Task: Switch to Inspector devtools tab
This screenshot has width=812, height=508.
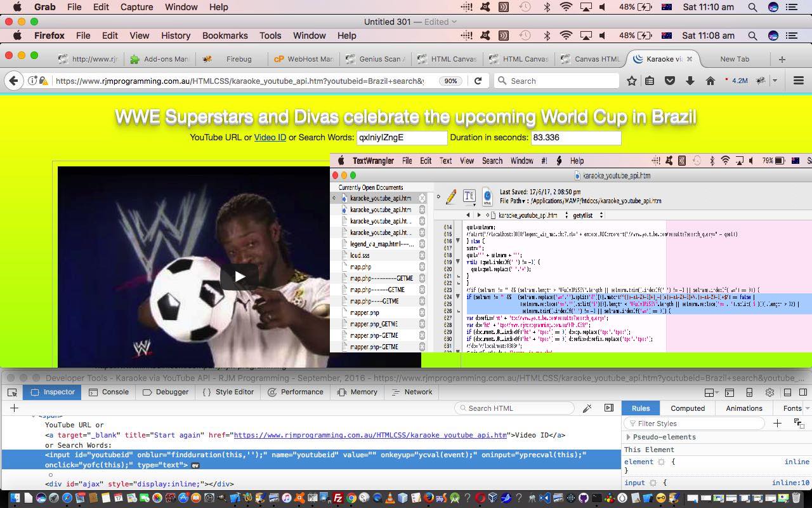Action: pos(53,392)
